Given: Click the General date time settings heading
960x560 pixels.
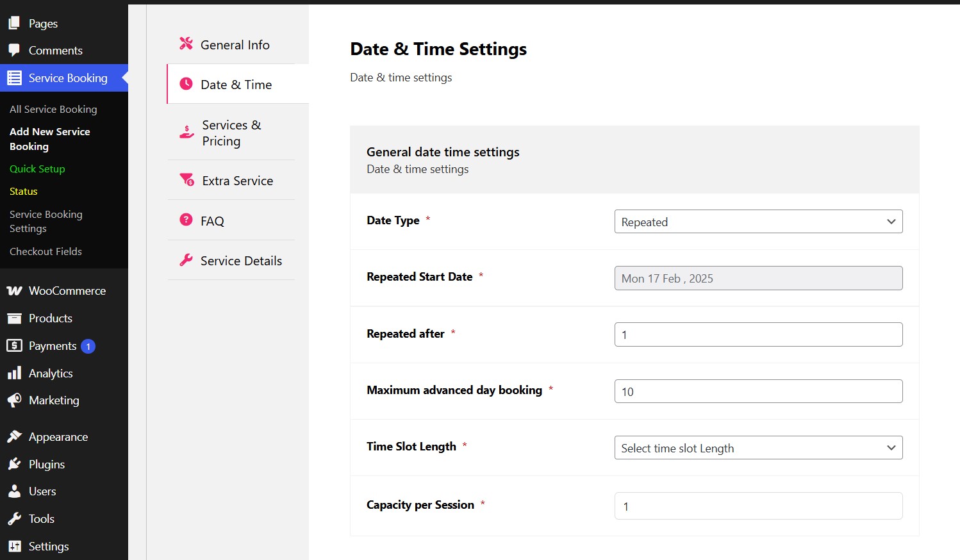Looking at the screenshot, I should point(443,152).
